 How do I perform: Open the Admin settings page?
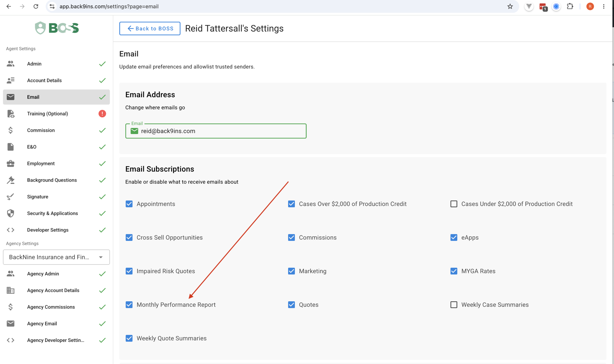(x=56, y=64)
